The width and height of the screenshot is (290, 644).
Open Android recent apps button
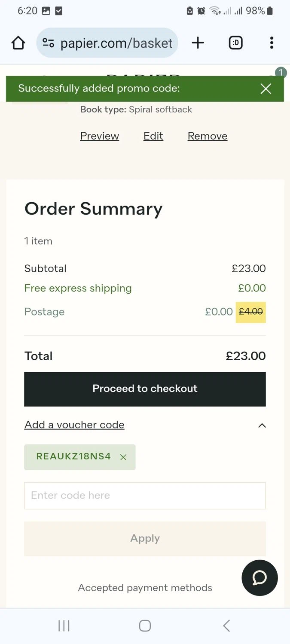64,626
